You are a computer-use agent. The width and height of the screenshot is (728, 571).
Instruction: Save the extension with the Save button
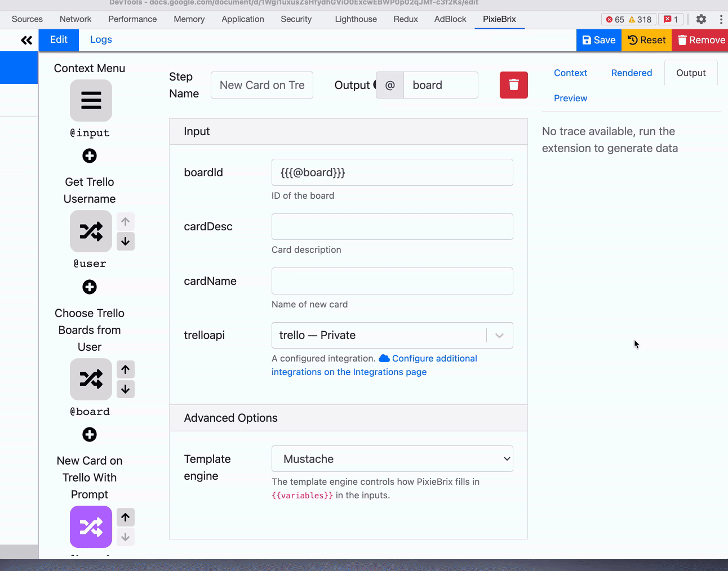599,40
